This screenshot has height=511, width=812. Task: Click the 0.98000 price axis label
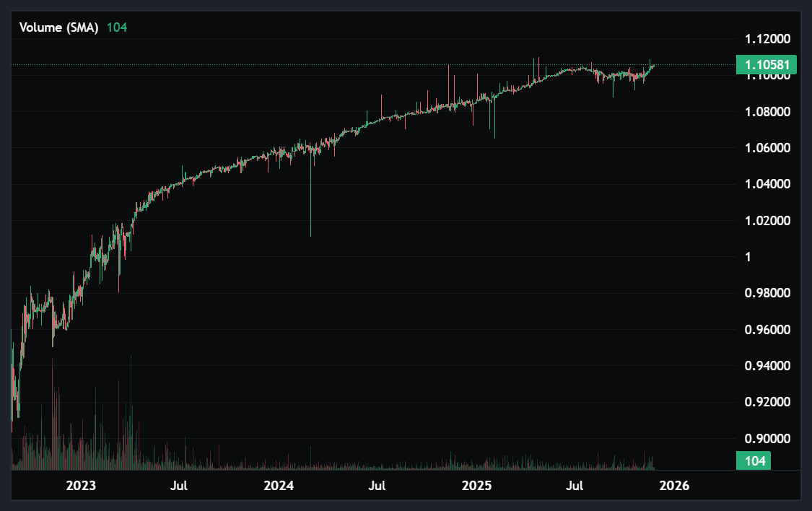pos(767,293)
